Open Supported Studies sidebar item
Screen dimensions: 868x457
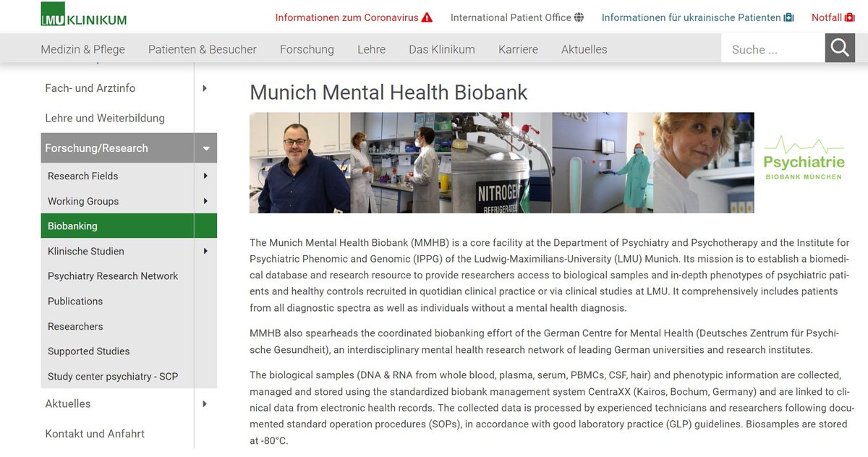click(89, 351)
